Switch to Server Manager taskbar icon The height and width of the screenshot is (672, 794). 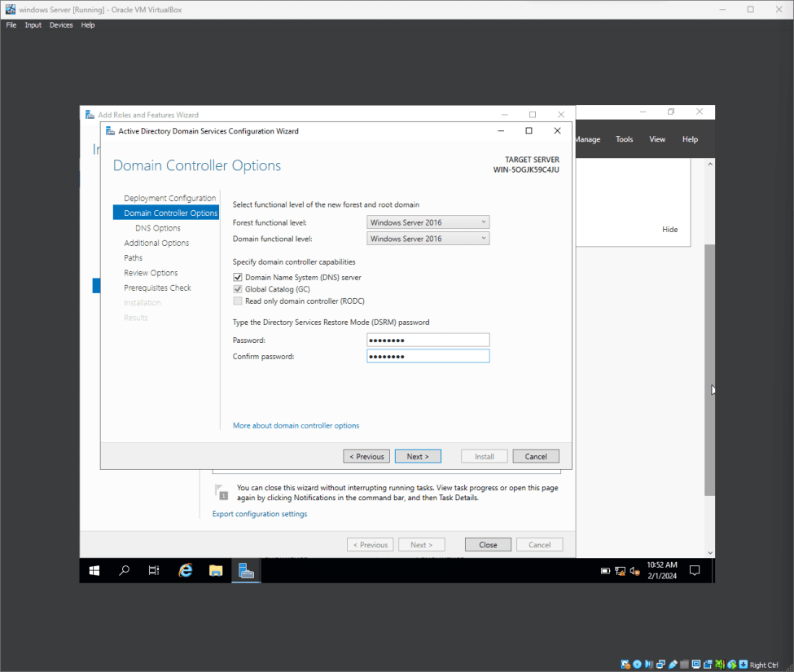[x=246, y=571]
